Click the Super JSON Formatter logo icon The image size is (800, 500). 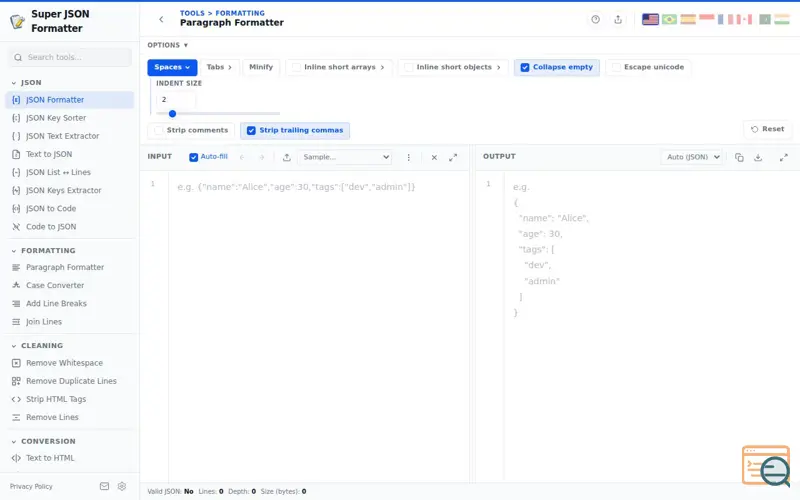tap(17, 21)
